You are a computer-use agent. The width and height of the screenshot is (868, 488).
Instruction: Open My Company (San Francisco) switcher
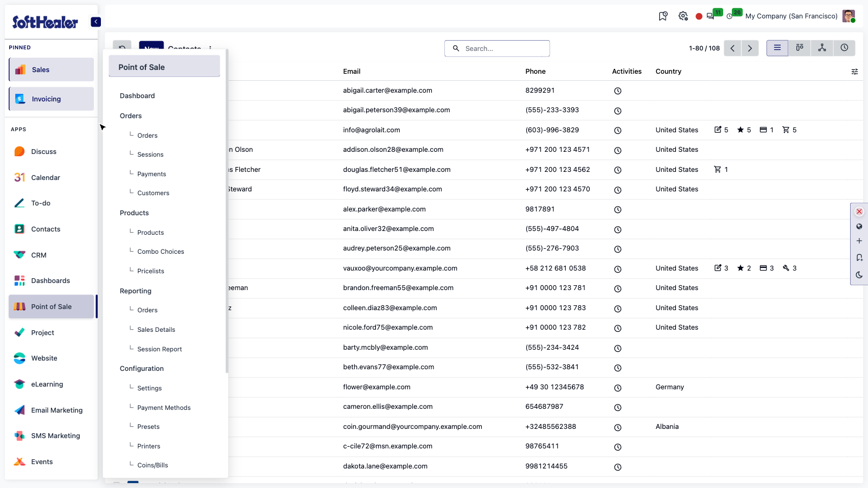tap(791, 16)
